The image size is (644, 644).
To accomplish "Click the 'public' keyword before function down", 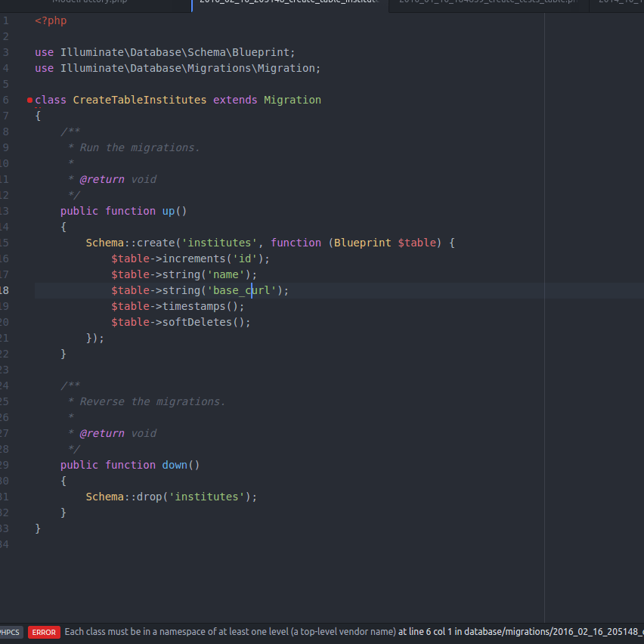I will [79, 466].
